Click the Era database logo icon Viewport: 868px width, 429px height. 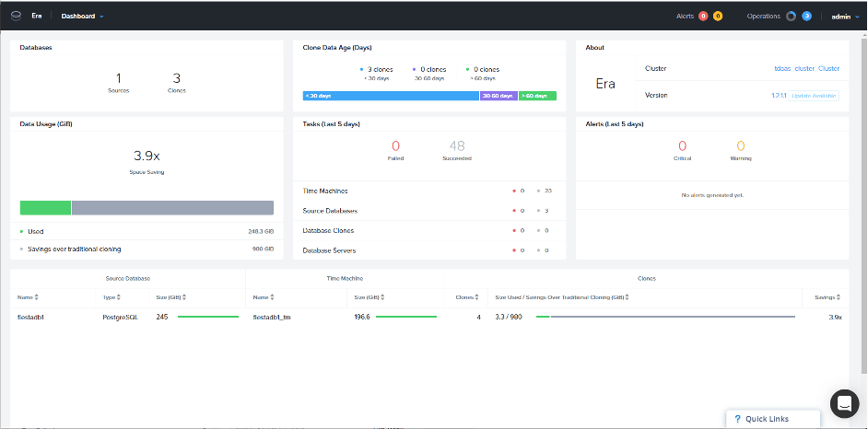tap(16, 16)
